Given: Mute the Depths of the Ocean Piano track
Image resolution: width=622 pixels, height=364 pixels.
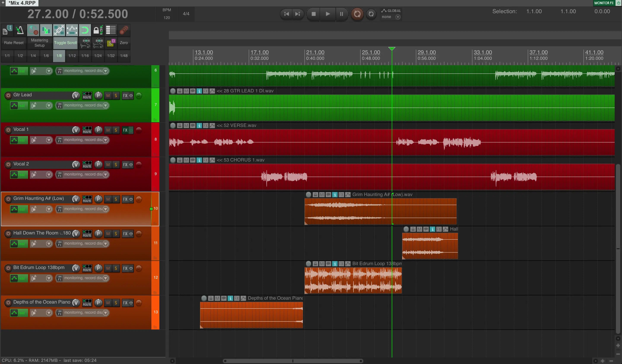Looking at the screenshot, I should coord(108,302).
